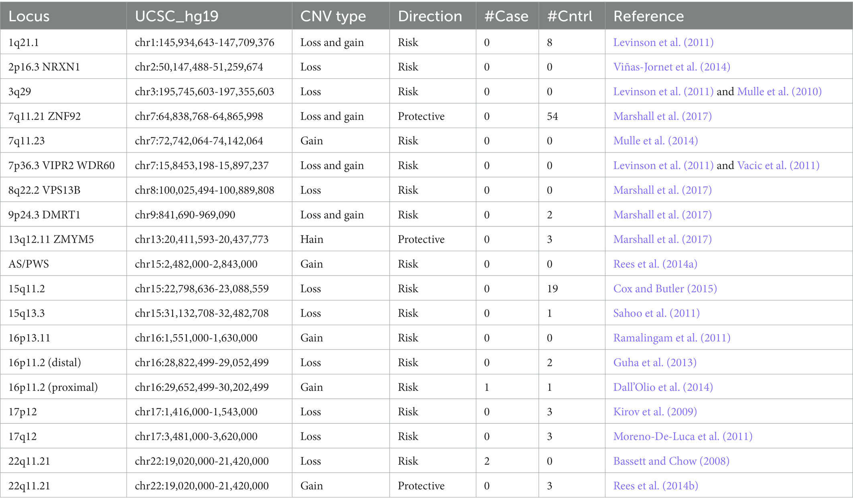Open the Bassett and Chow (2008) citation
The image size is (853, 504).
click(671, 461)
